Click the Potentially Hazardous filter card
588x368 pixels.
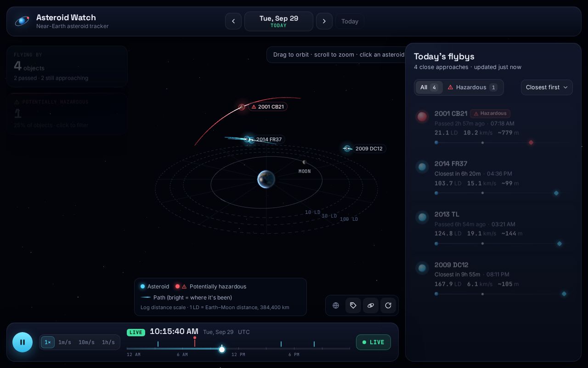click(x=67, y=114)
